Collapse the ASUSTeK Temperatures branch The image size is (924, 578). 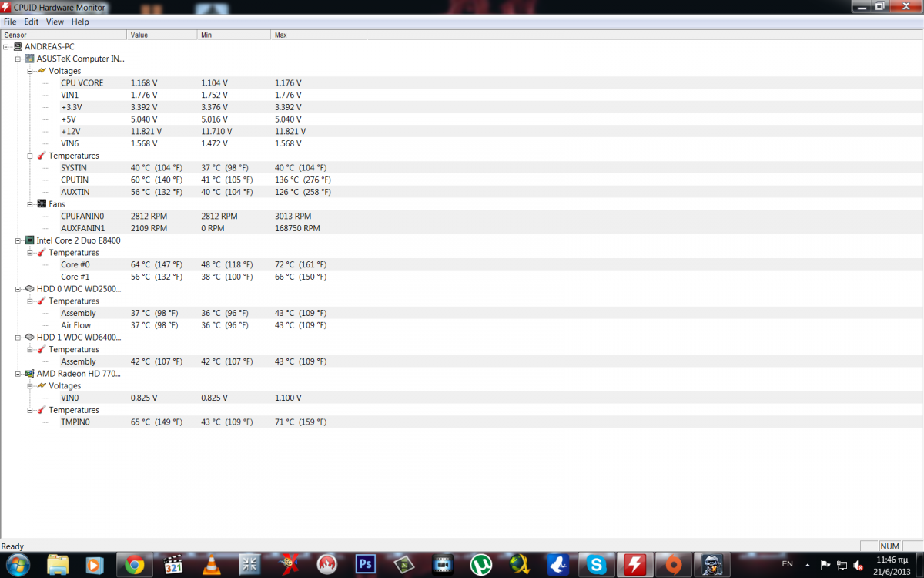coord(30,156)
